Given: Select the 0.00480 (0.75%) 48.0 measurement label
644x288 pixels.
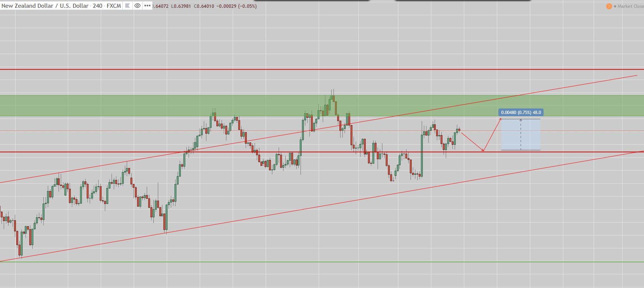Looking at the screenshot, I should [x=521, y=112].
